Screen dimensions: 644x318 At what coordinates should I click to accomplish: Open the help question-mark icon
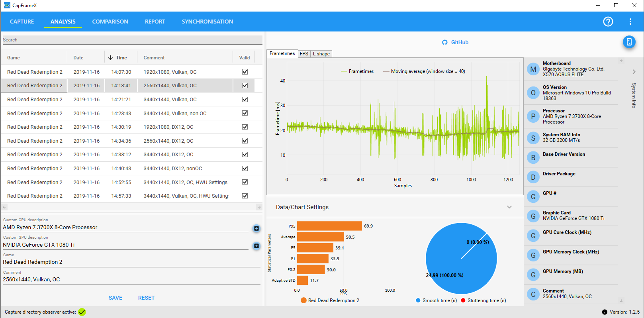point(608,22)
